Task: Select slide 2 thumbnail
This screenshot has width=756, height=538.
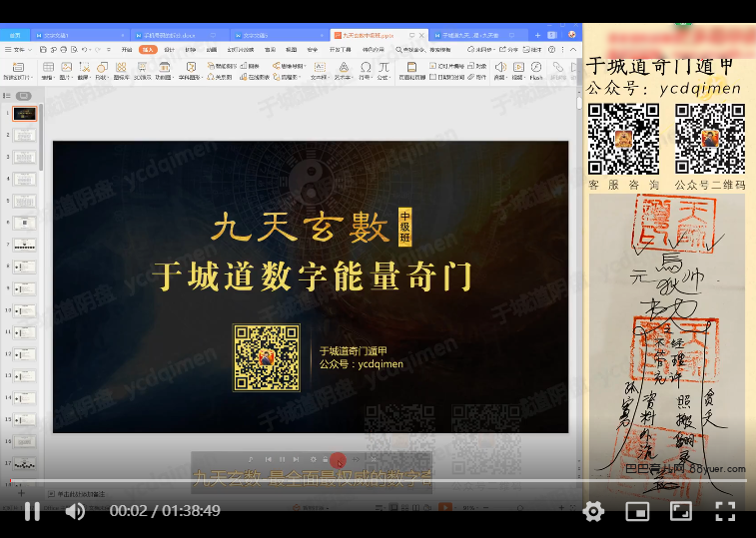Action: coord(25,136)
